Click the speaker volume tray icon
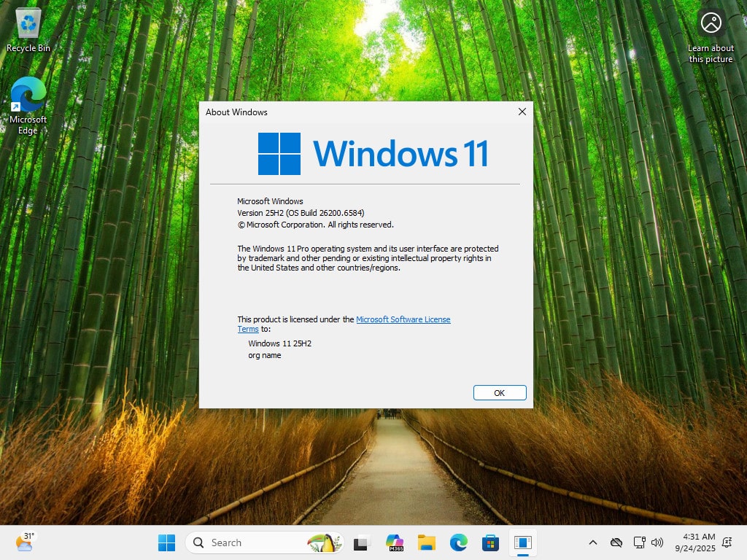This screenshot has height=560, width=747. coord(657,542)
